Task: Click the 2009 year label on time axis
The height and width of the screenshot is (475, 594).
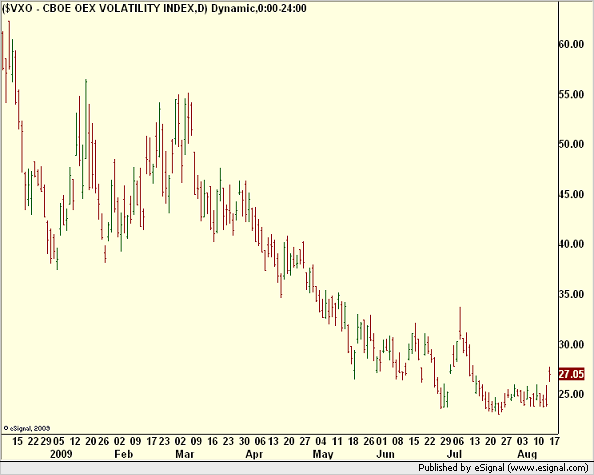Action: tap(61, 454)
